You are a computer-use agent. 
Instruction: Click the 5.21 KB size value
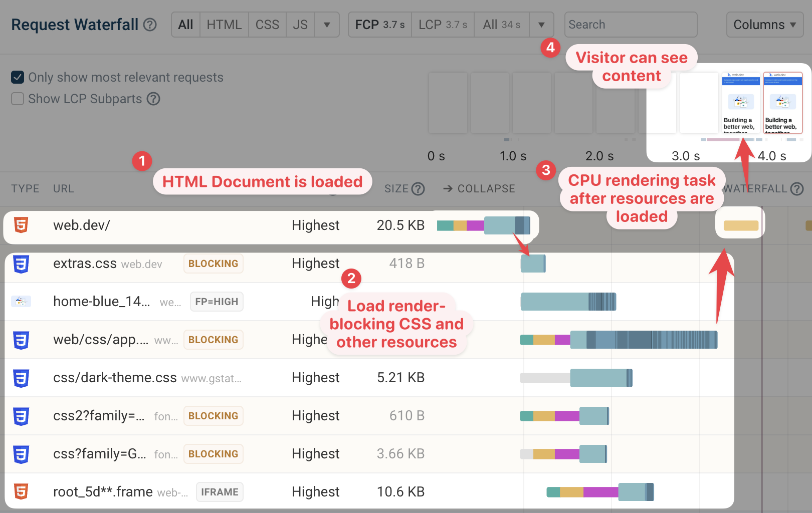(400, 378)
